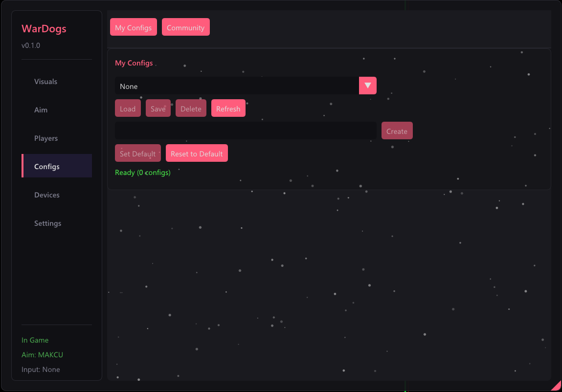562x392 pixels.
Task: Switch to the My Configs tab
Action: (x=134, y=27)
